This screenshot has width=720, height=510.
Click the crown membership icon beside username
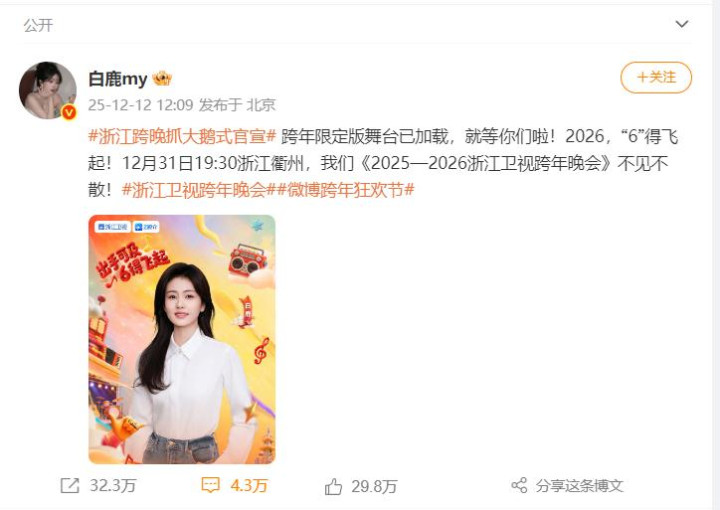162,79
